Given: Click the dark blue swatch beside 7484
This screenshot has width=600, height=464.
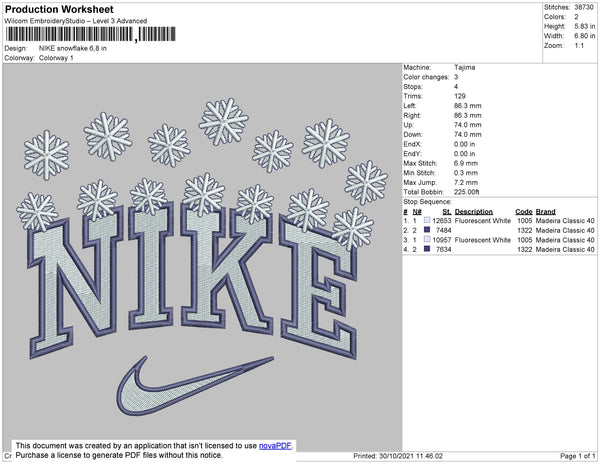Looking at the screenshot, I should coord(427,230).
